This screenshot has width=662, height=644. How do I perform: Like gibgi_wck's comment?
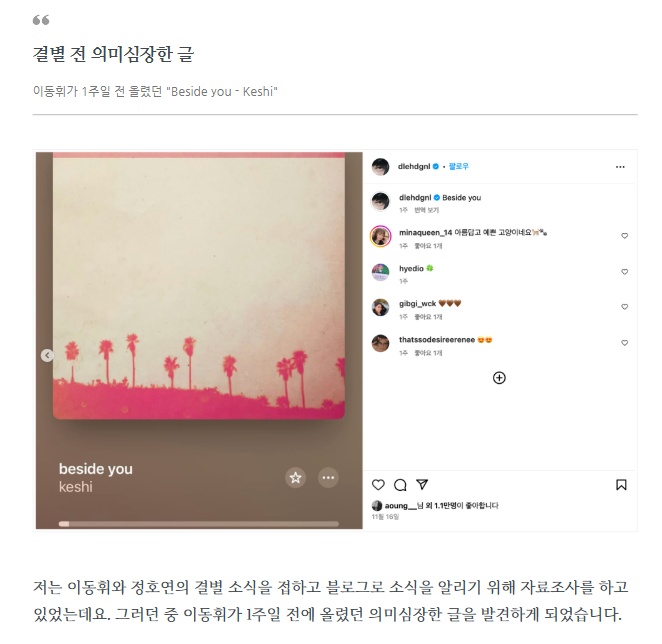pyautogui.click(x=624, y=307)
